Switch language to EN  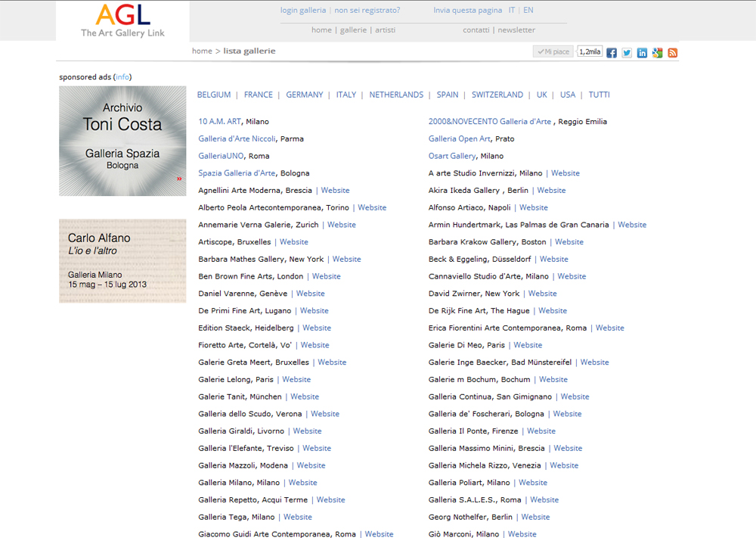pyautogui.click(x=528, y=10)
